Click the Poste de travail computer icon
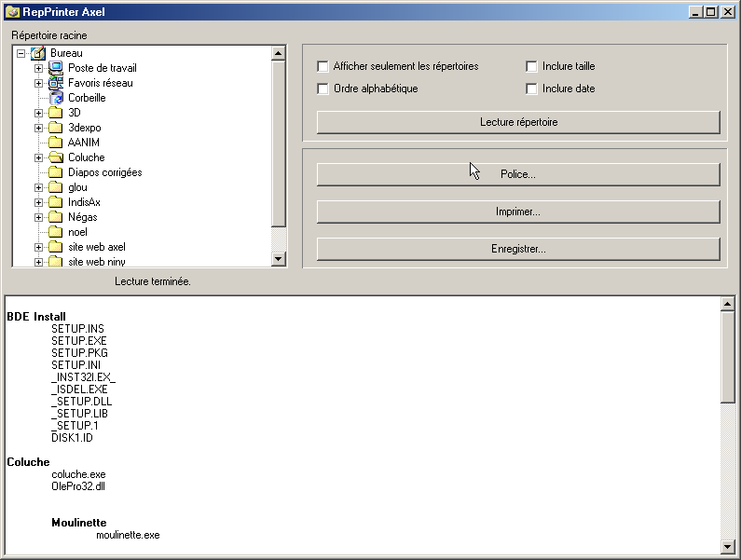Viewport: 741px width, 560px height. tap(56, 68)
